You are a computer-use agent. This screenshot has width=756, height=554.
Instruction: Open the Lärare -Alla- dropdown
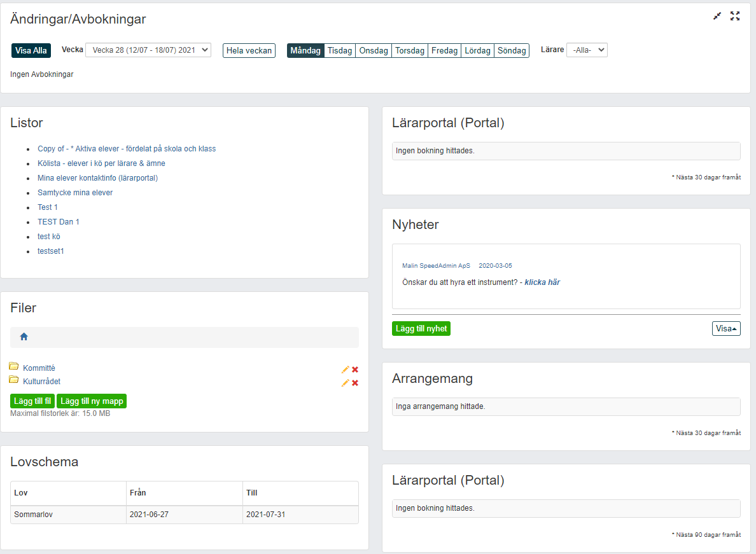[587, 50]
